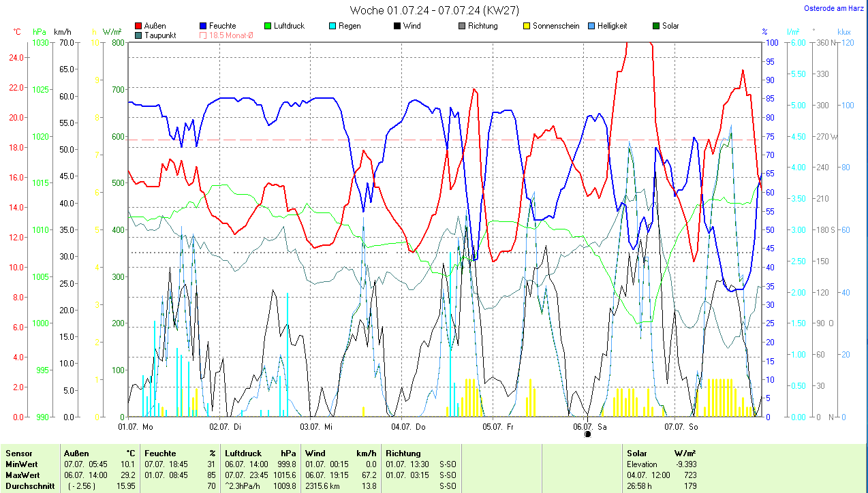Click the Taupunkt legend swatch
This screenshot has height=493, width=868.
[x=139, y=35]
